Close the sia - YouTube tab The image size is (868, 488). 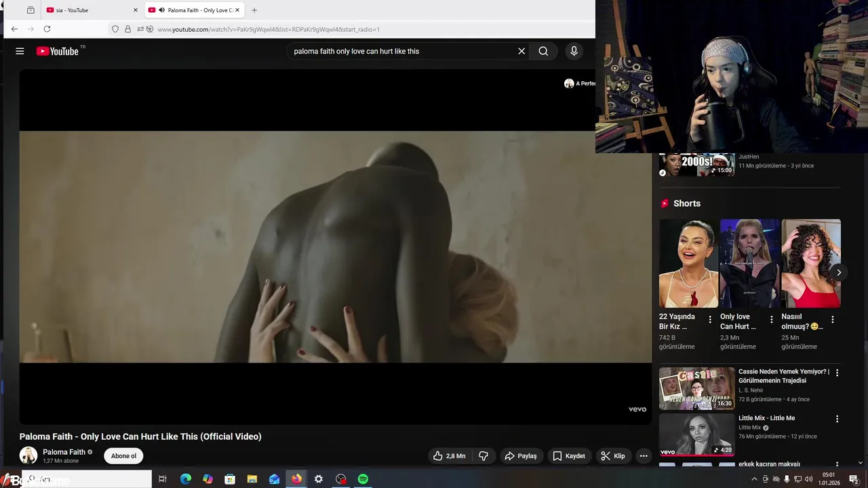pos(135,10)
